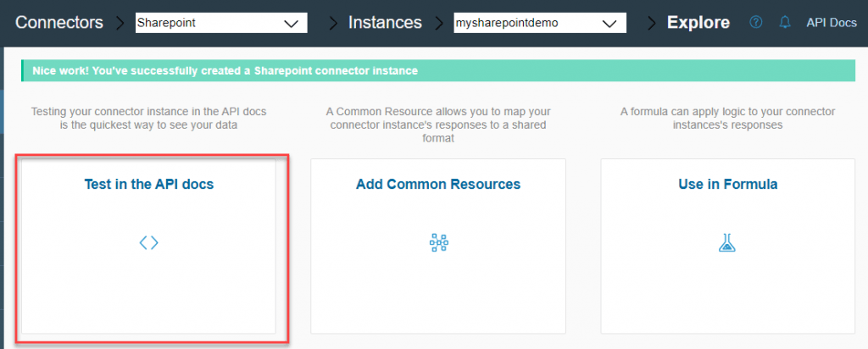
Task: Open the mysharepointdemo instance dropdown
Action: 540,23
